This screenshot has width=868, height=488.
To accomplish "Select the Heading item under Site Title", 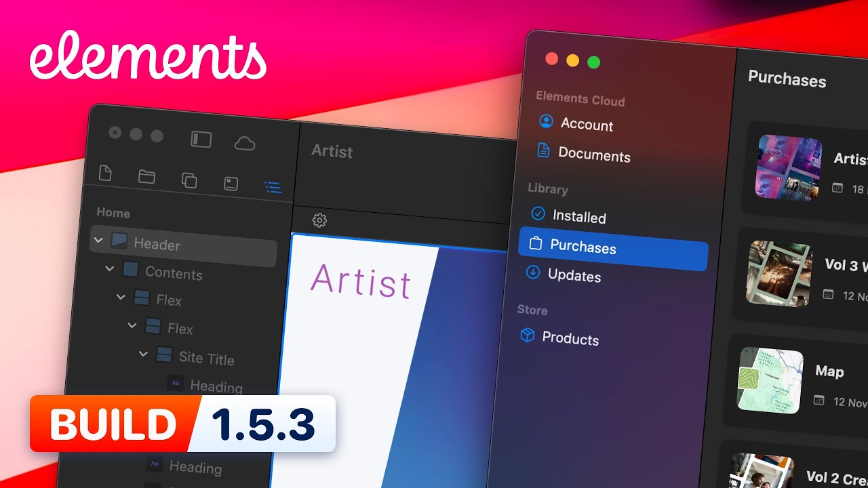I will pyautogui.click(x=216, y=386).
